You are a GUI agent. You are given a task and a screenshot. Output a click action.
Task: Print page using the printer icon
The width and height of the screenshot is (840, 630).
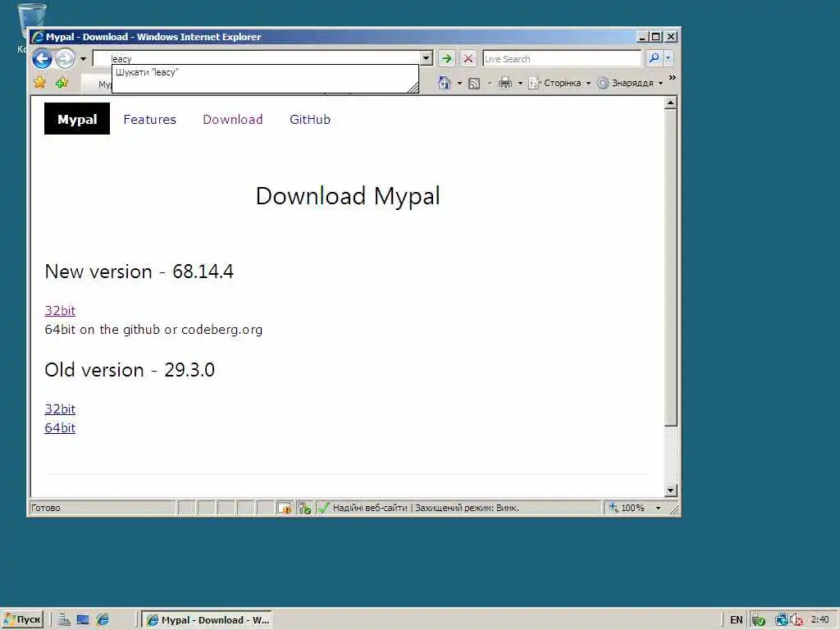505,83
